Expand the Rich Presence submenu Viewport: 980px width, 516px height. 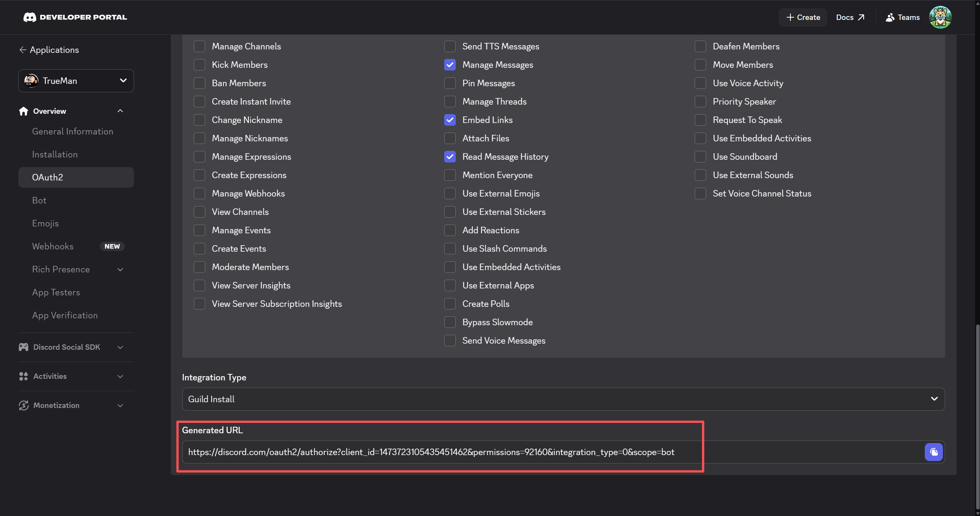120,269
